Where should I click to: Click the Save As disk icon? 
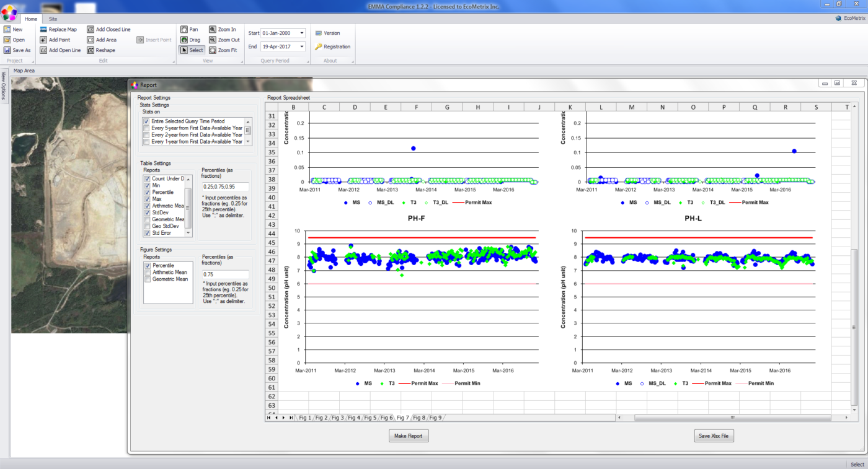click(7, 50)
